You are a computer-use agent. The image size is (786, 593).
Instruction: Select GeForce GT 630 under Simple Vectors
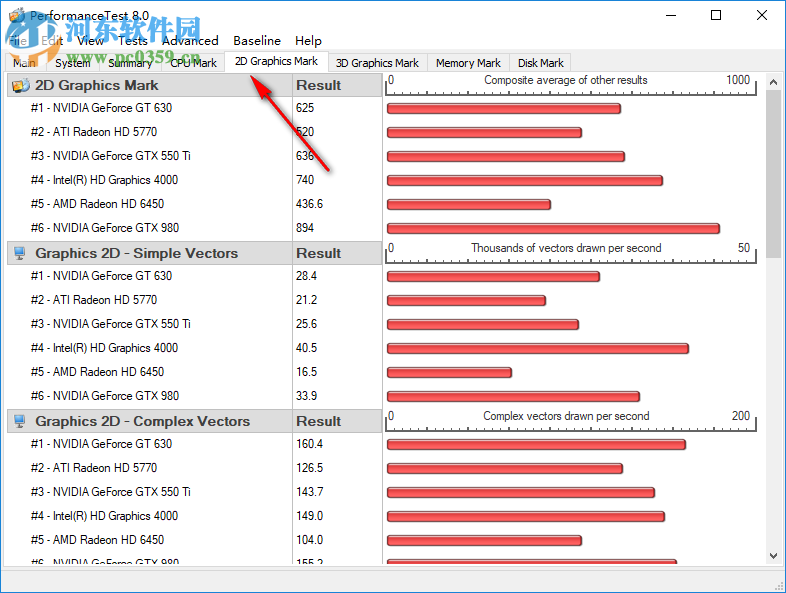tap(101, 276)
